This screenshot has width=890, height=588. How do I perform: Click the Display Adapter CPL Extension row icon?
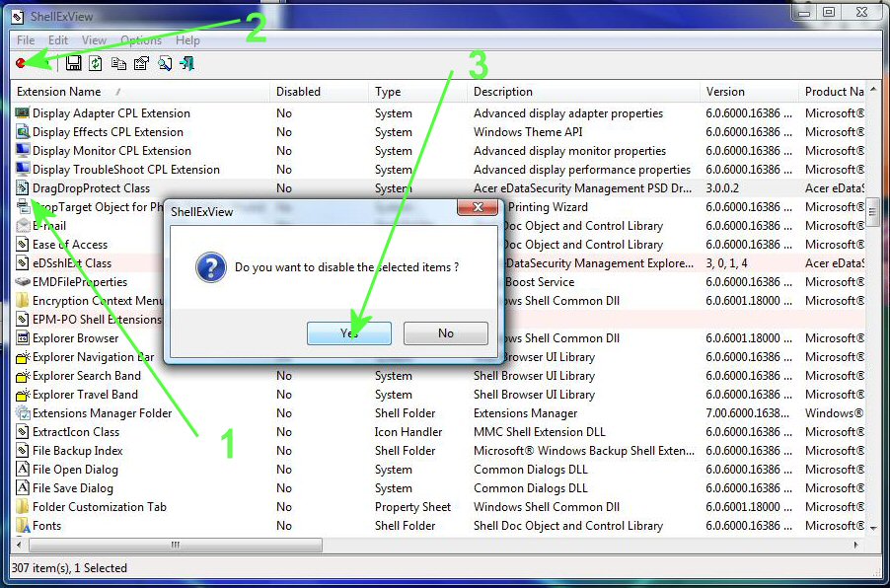click(x=22, y=112)
